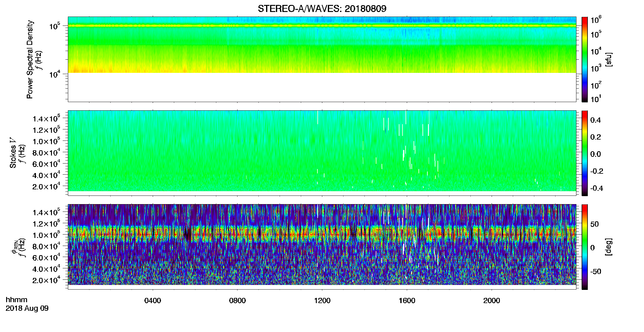The image size is (644, 332).
Task: Click the [deg] unit label on bottom colorbar
Action: [609, 247]
